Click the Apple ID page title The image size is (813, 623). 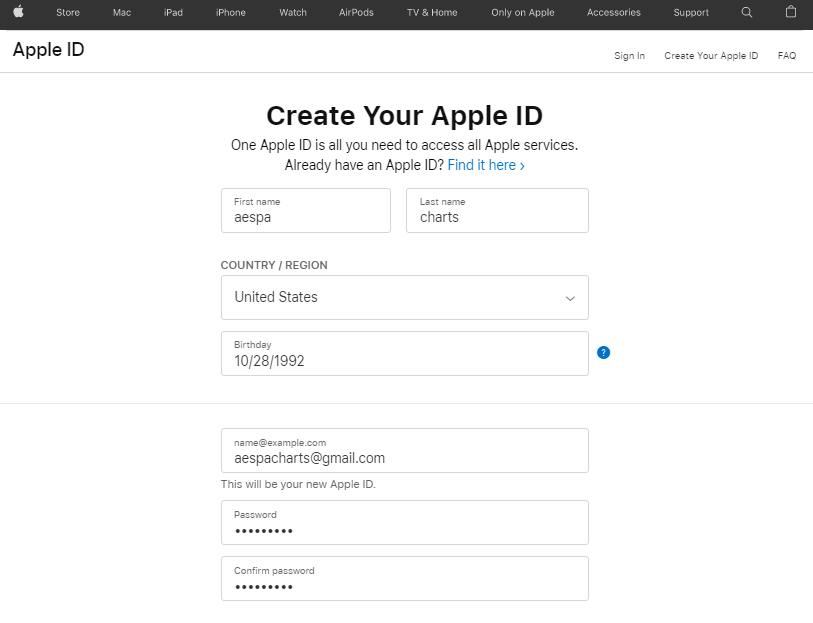[x=49, y=50]
